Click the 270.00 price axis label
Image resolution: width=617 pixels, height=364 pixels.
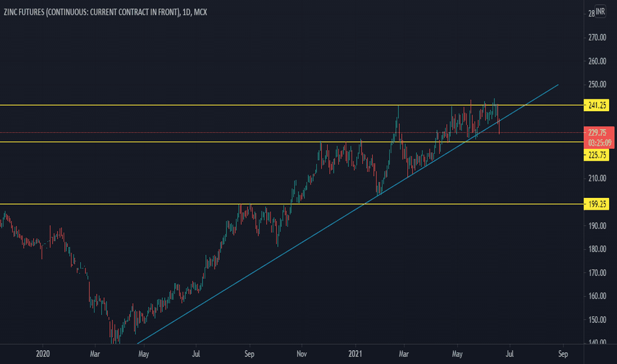tap(597, 38)
